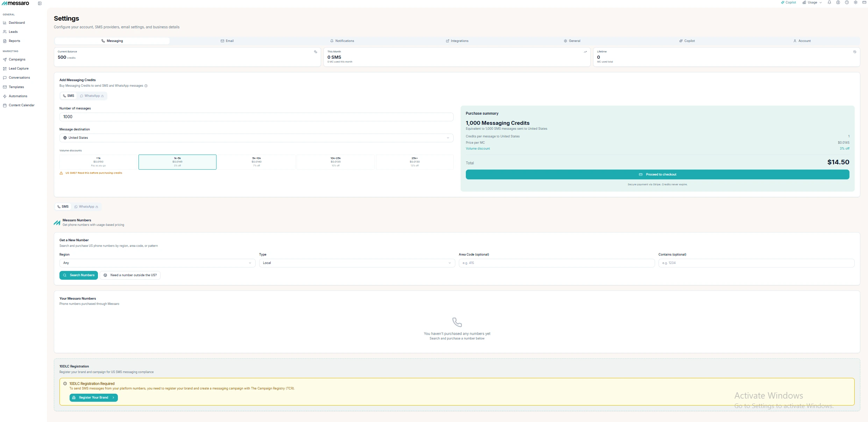Select the 5k–10k volume discount tier
The width and height of the screenshot is (868, 422).
[x=256, y=162]
